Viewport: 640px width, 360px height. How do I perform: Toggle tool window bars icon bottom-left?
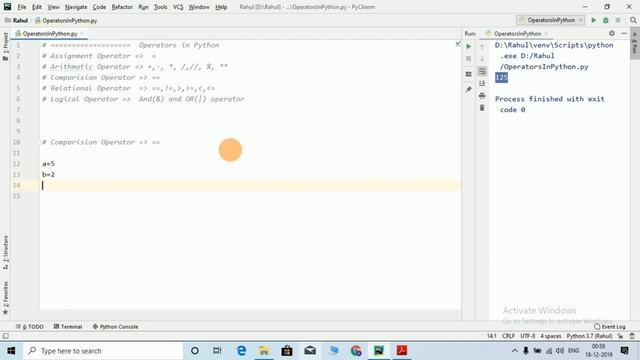coord(6,336)
